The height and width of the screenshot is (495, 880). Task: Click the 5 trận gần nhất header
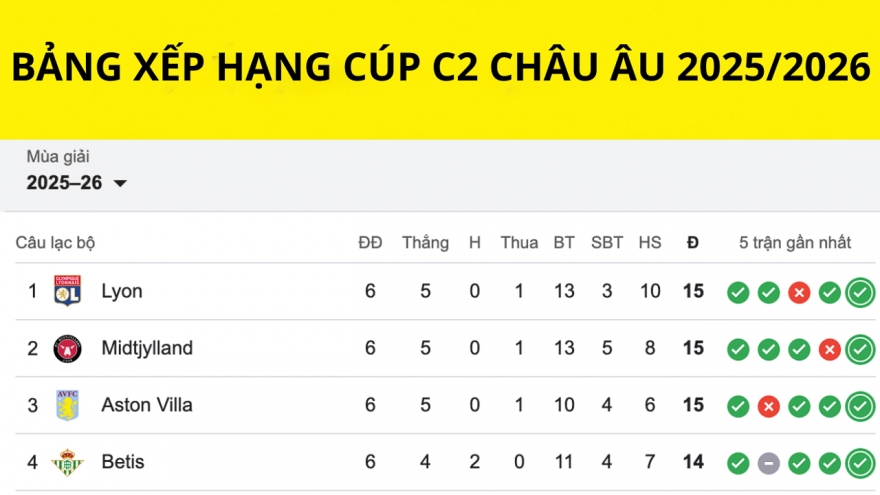click(795, 243)
